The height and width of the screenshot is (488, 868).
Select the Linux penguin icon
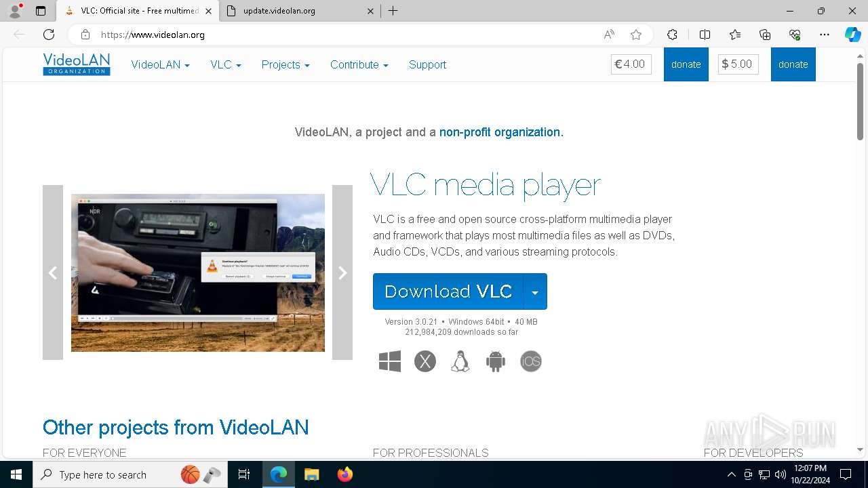pos(460,361)
